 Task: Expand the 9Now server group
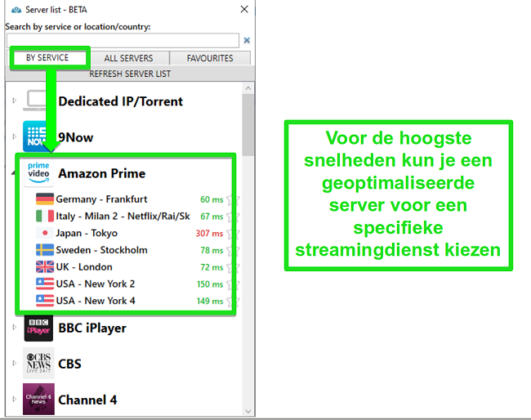click(14, 136)
